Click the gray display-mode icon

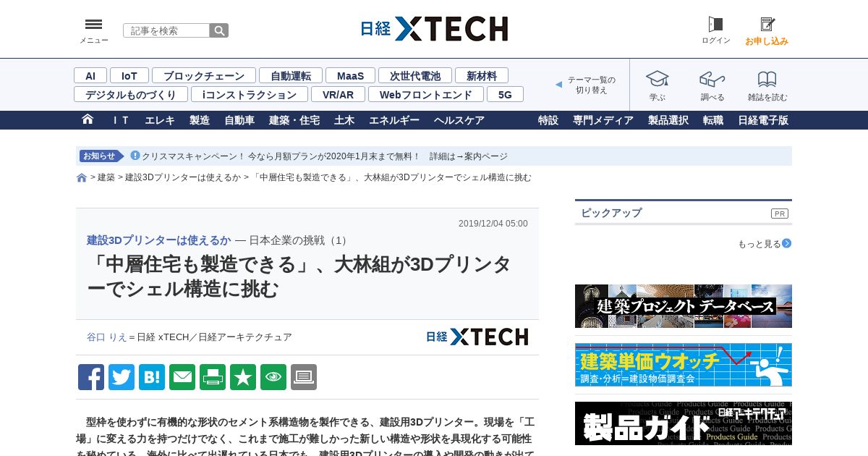[x=304, y=377]
